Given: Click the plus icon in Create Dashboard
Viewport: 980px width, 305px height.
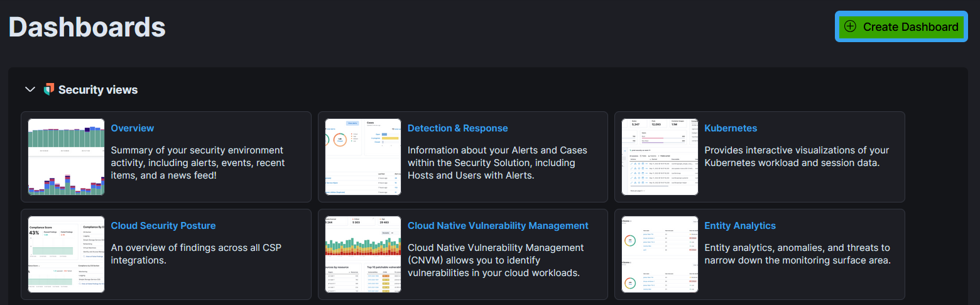Looking at the screenshot, I should 850,26.
